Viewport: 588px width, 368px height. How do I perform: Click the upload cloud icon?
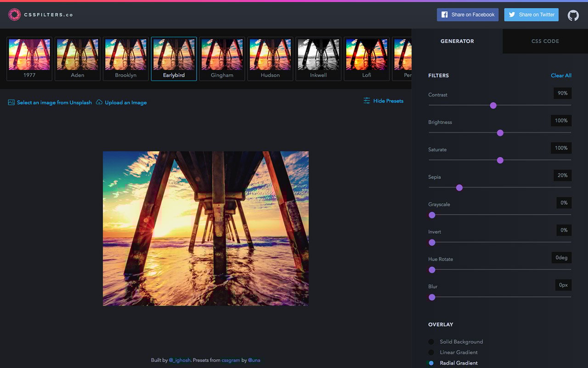[99, 102]
